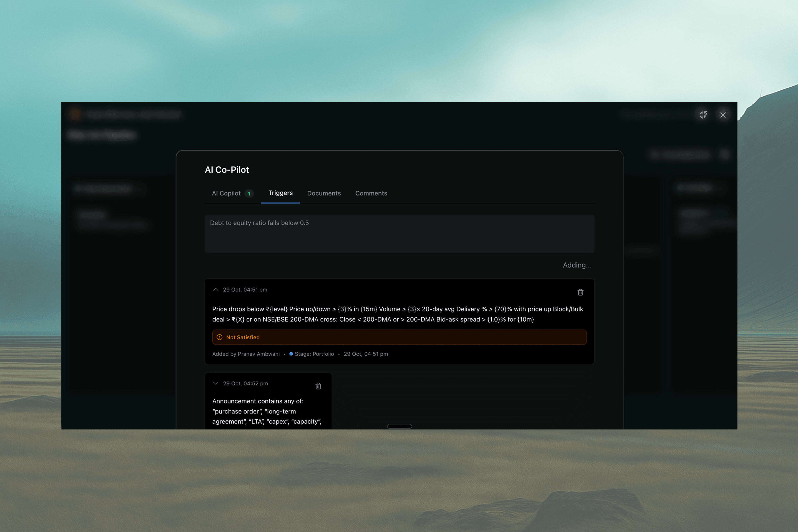
Task: Click the bottom drag handle bar
Action: click(399, 426)
